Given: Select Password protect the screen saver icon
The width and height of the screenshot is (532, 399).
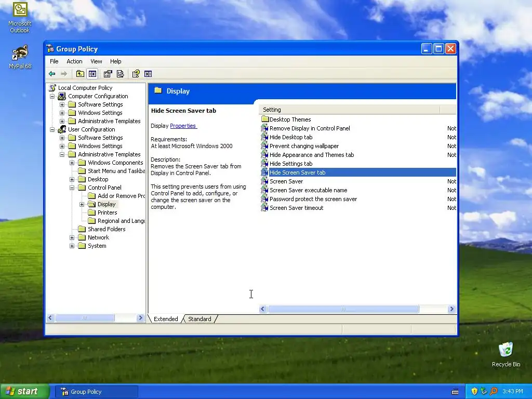Looking at the screenshot, I should click(x=264, y=199).
